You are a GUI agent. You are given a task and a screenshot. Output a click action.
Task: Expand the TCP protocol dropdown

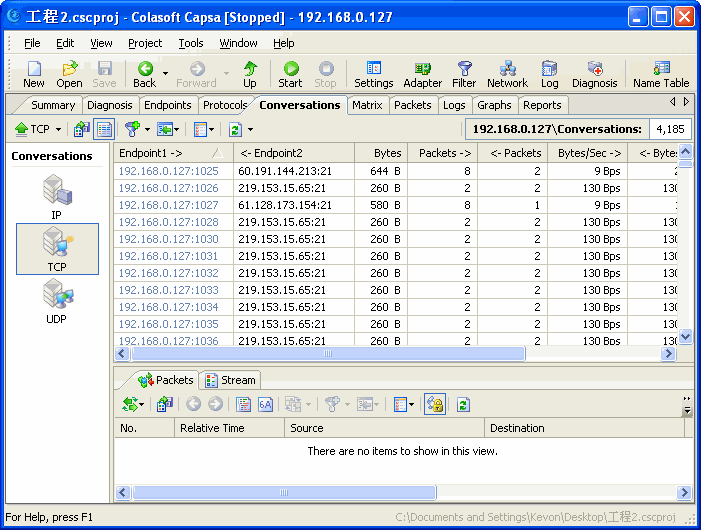(58, 130)
